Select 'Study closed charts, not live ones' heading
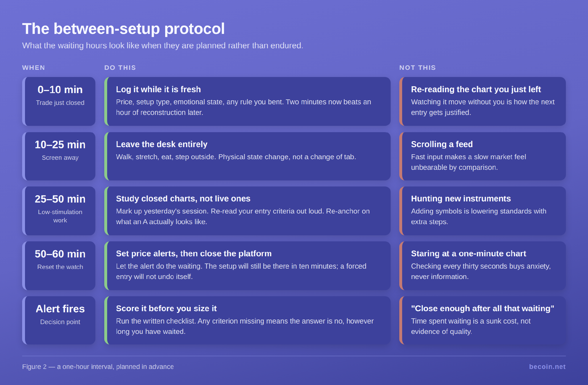Image resolution: width=588 pixels, height=385 pixels. click(x=183, y=199)
